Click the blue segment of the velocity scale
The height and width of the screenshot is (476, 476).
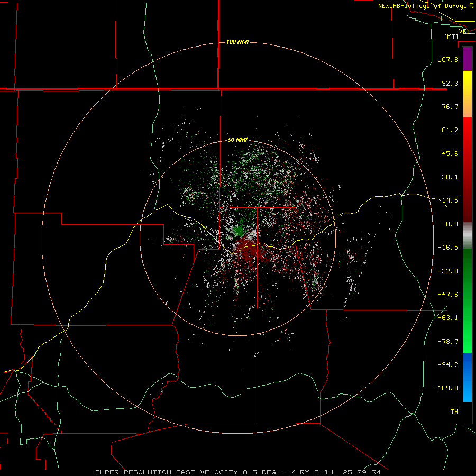point(467,377)
